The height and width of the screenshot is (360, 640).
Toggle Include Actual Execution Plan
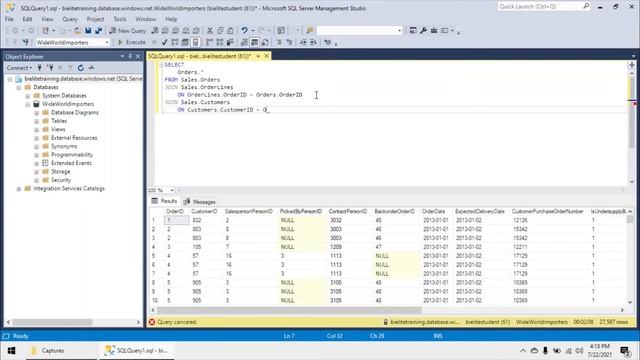[209, 42]
